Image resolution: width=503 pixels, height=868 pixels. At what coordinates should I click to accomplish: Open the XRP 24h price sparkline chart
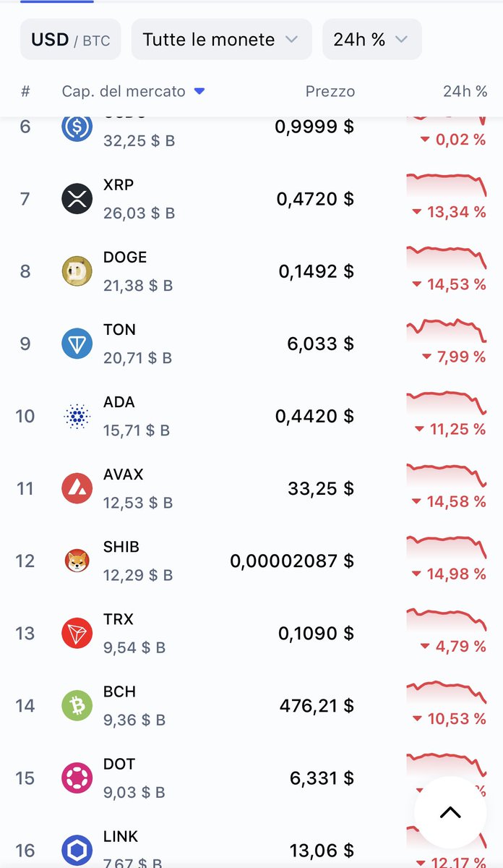(x=446, y=184)
